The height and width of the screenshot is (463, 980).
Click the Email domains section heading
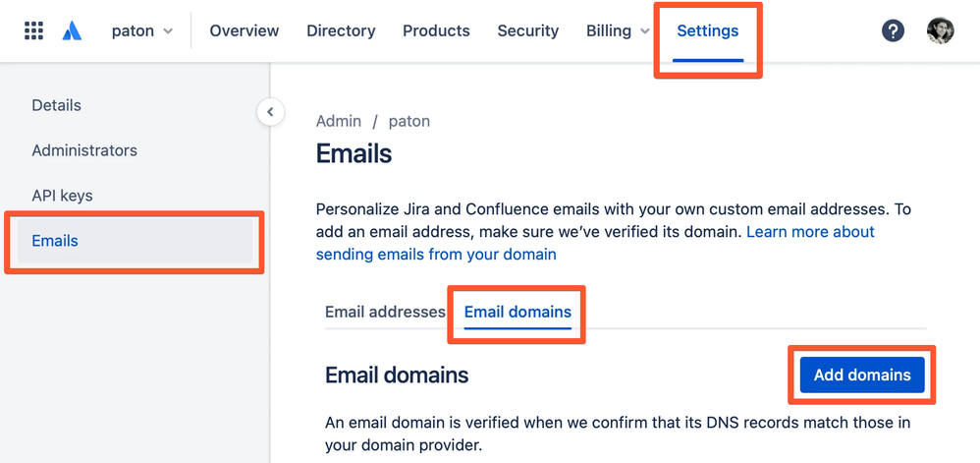(397, 375)
